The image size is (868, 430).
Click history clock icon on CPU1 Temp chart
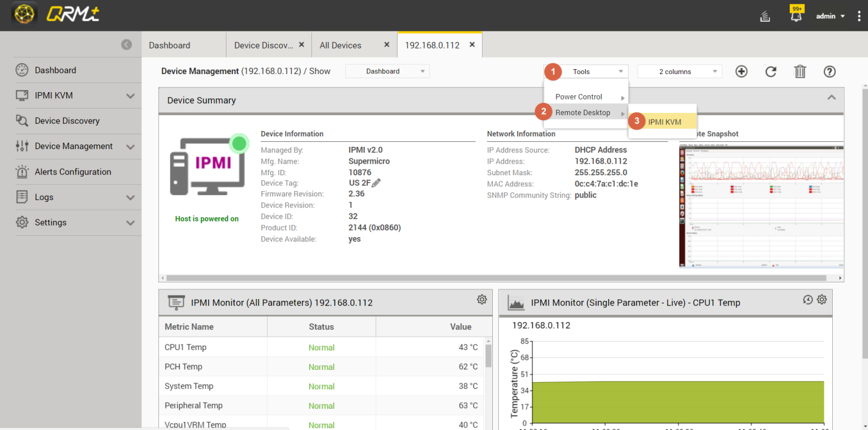coord(808,300)
